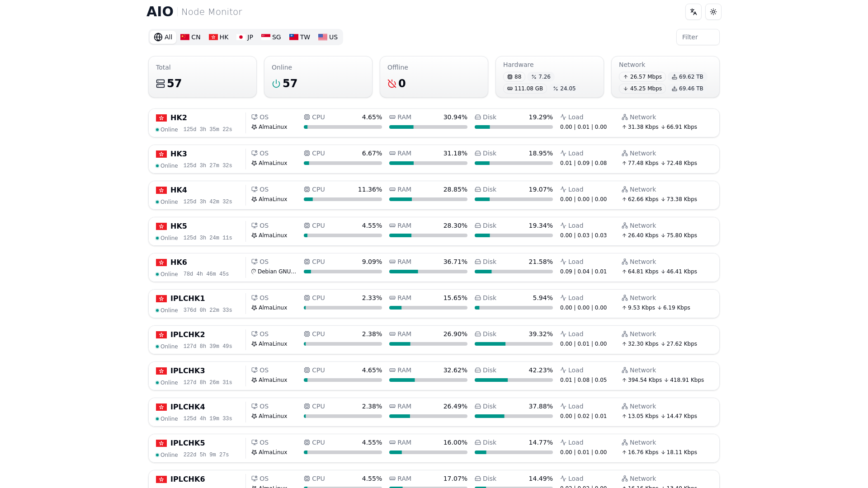
Task: Click the IPLCHK5 RAM usage bar
Action: (x=428, y=452)
